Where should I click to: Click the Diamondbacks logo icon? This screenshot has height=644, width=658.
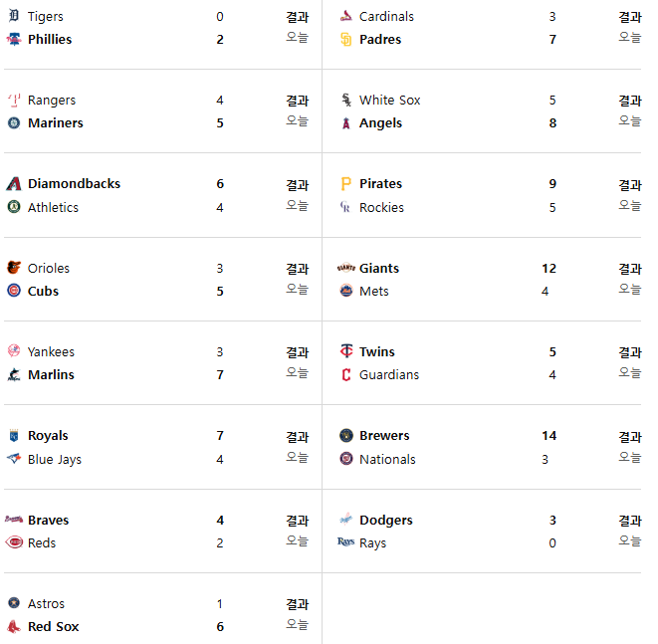coord(14,184)
